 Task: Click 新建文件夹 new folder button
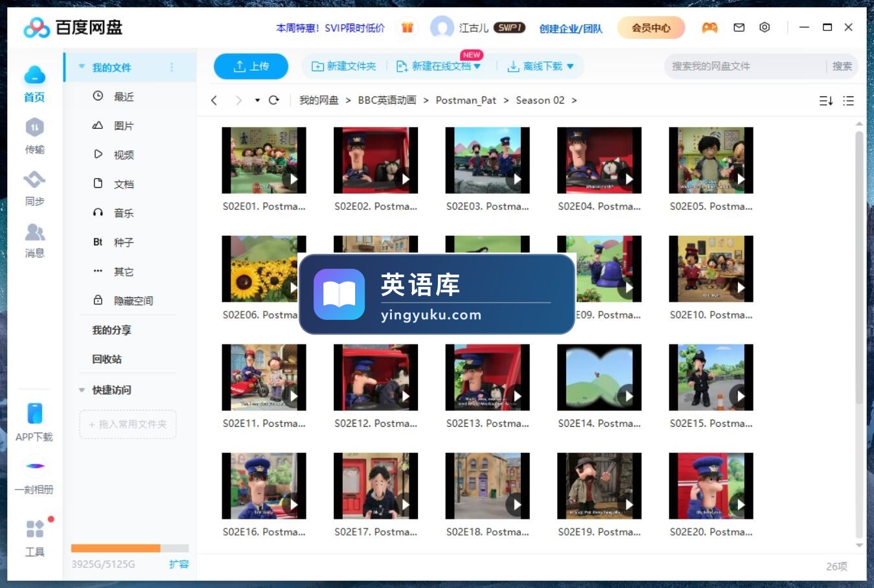(344, 66)
